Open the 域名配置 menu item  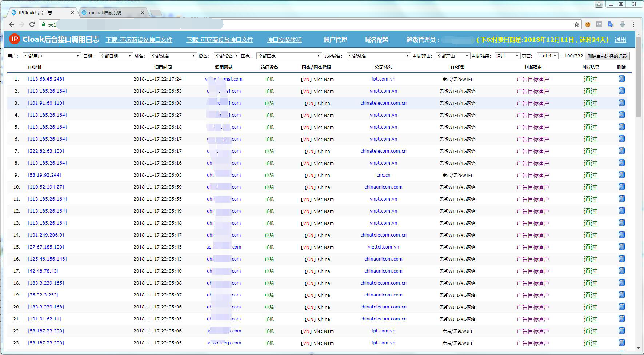(376, 40)
